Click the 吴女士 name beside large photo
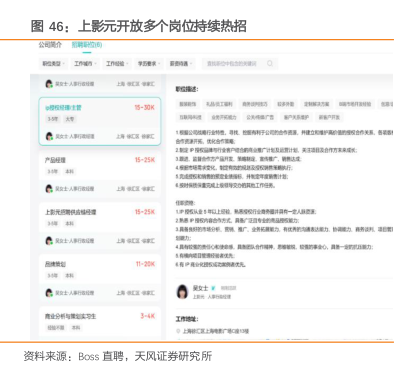The width and height of the screenshot is (405, 374). [x=200, y=288]
